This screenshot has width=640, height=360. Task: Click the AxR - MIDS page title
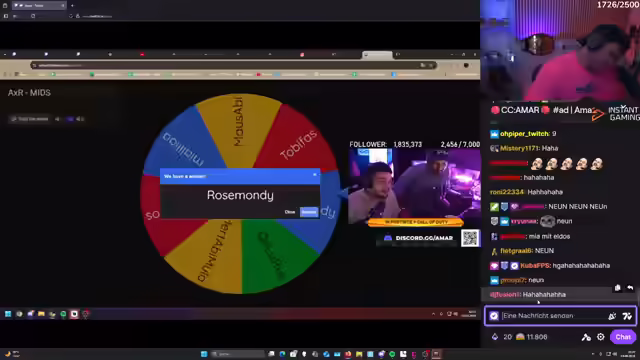[29, 93]
